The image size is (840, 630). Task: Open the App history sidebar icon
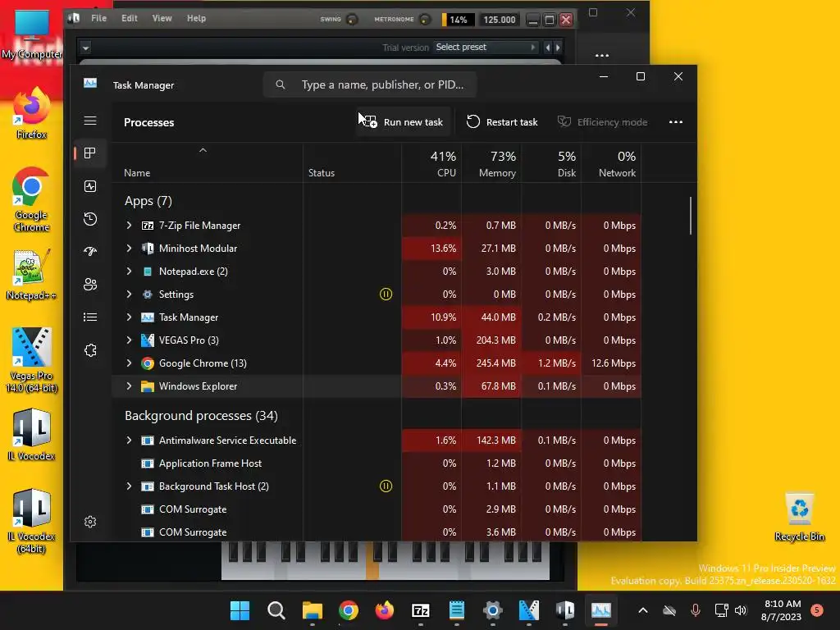pos(90,218)
